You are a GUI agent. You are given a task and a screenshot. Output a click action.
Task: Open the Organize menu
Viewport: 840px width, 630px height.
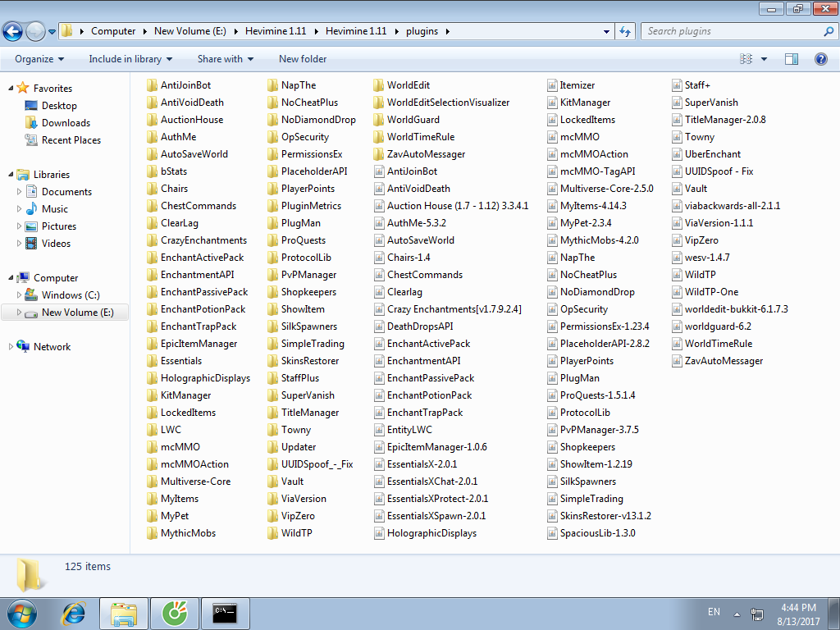39,59
